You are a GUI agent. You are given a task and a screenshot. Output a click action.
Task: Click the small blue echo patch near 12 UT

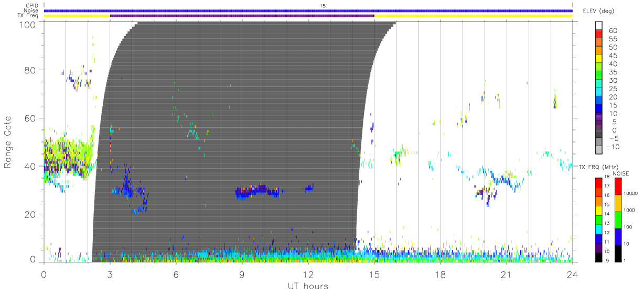(309, 188)
